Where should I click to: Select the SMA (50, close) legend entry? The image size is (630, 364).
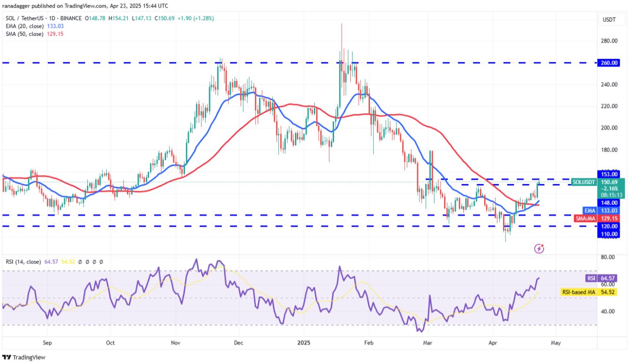(x=25, y=34)
